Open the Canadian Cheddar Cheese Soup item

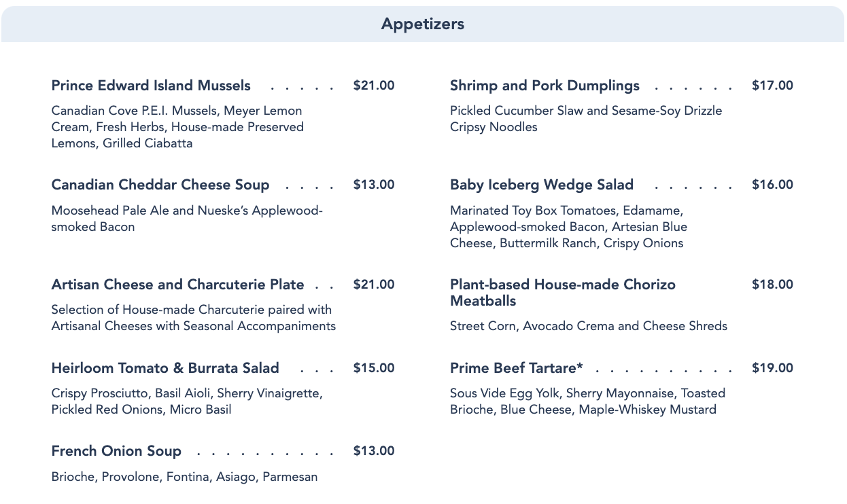[160, 185]
